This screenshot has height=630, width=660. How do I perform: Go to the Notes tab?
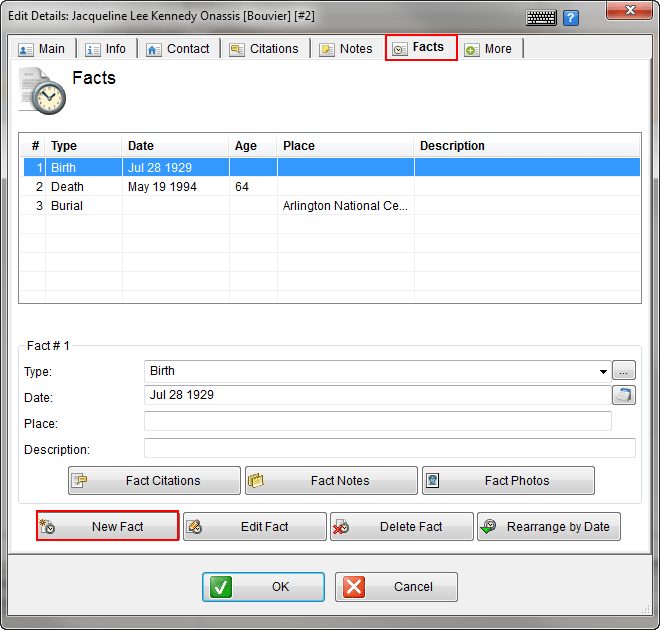(347, 49)
